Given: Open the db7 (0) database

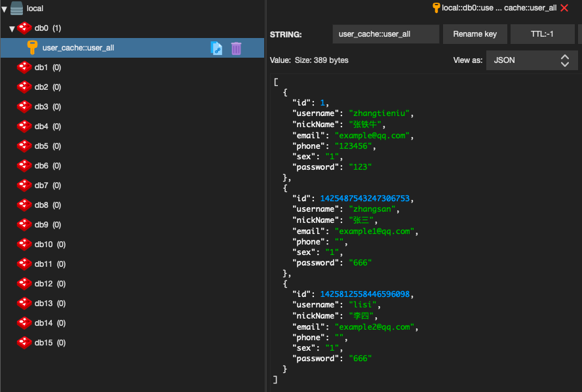Looking at the screenshot, I should [x=47, y=186].
